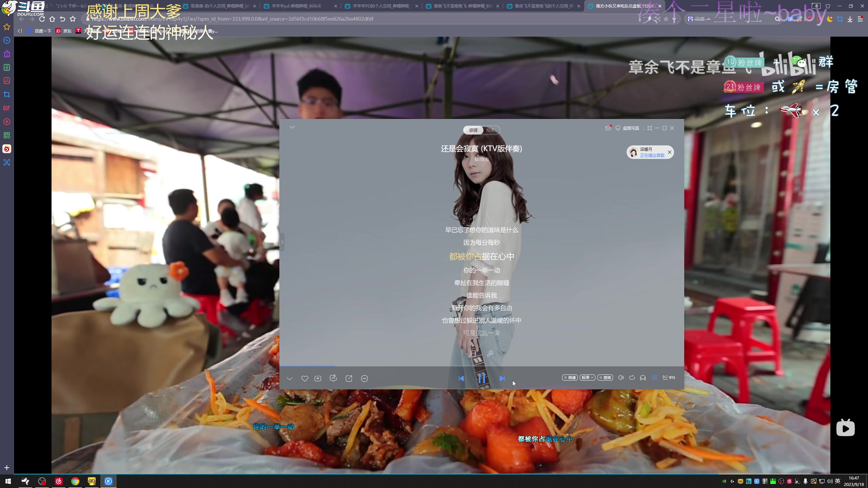Viewport: 868px width, 488px height.
Task: Open the volume control icon
Action: point(621,378)
